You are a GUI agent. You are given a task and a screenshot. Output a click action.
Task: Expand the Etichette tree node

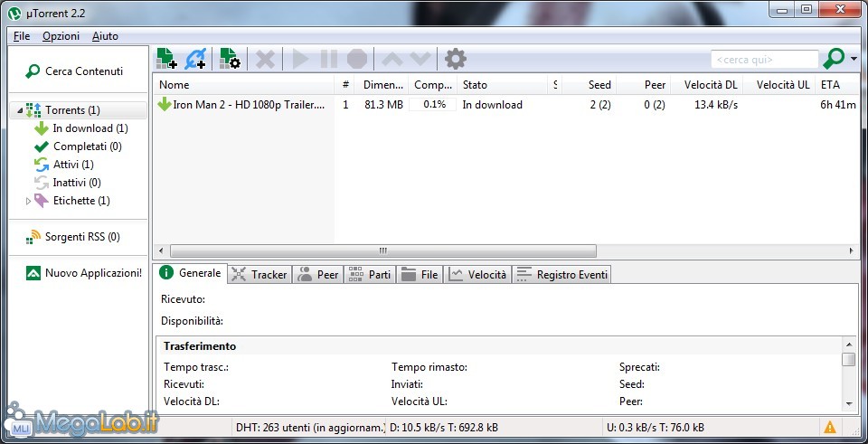(x=29, y=201)
